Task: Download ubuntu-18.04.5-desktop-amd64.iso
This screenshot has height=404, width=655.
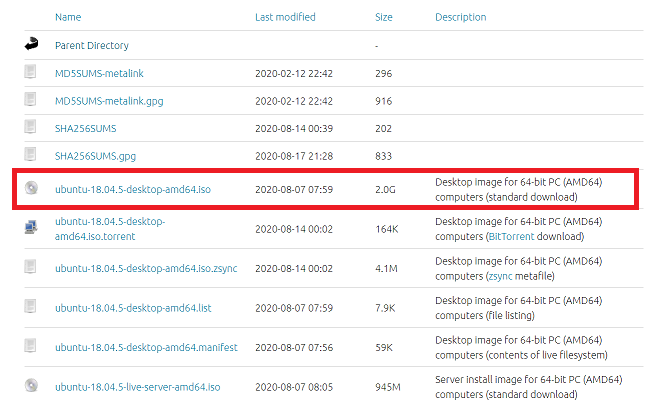Action: click(x=133, y=190)
